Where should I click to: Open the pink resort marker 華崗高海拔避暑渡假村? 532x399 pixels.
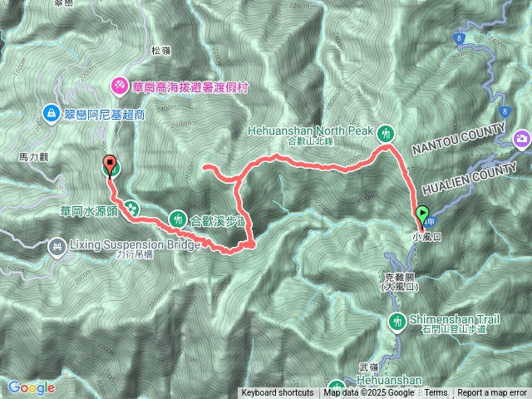click(x=120, y=86)
